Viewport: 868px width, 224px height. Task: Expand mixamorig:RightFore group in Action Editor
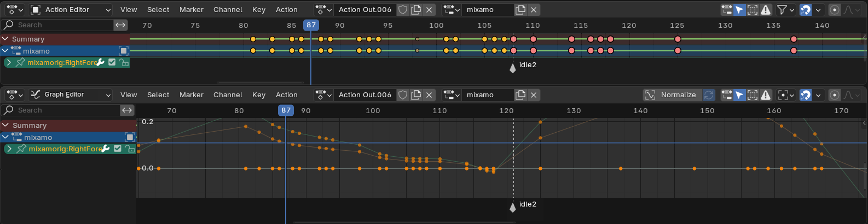[x=9, y=62]
